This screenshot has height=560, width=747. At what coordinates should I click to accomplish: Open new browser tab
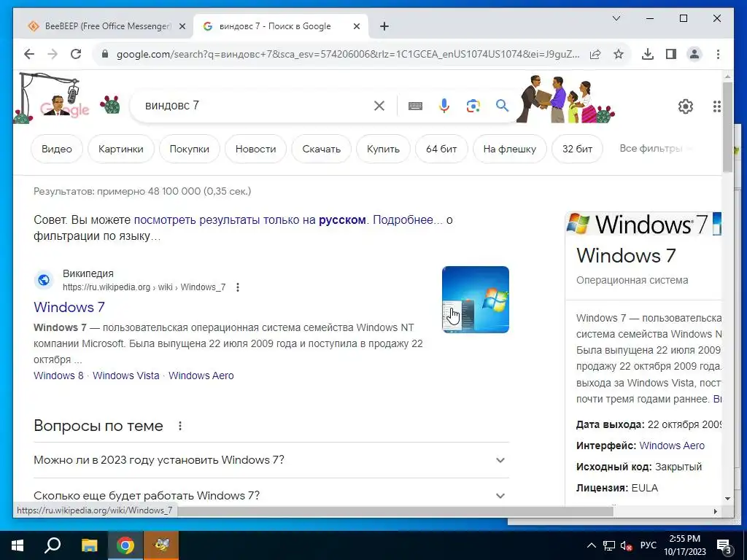click(x=384, y=26)
